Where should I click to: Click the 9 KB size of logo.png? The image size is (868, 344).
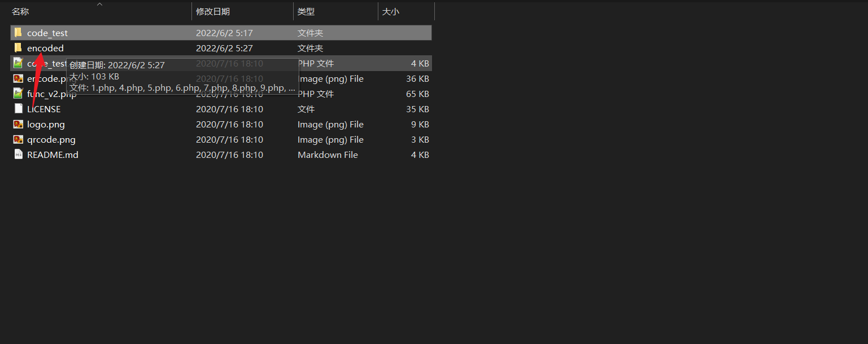(420, 125)
